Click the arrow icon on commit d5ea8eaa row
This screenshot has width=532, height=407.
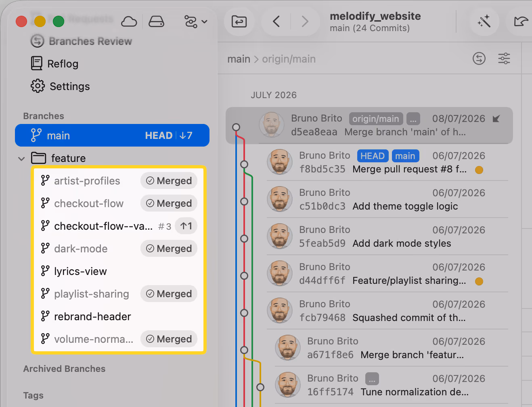click(496, 119)
